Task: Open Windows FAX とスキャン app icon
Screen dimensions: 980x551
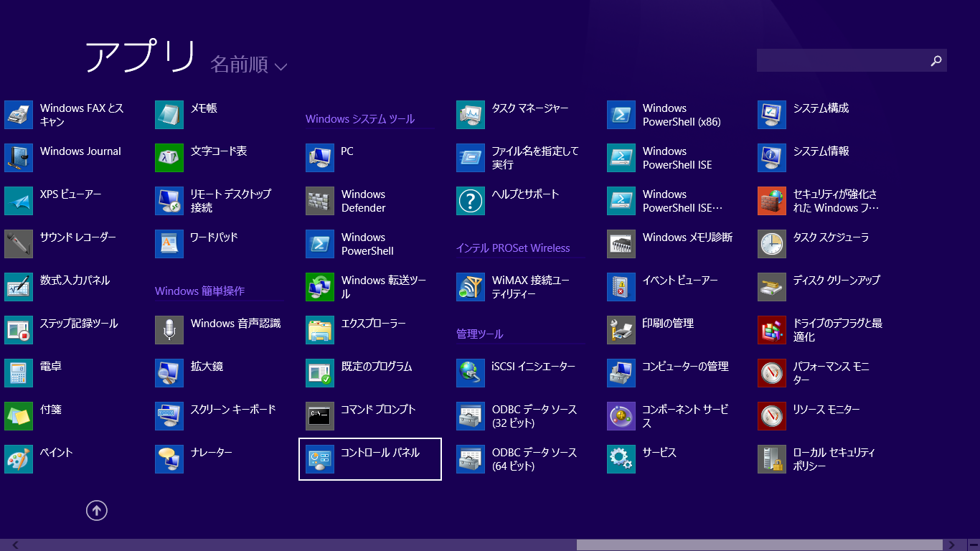Action: tap(19, 115)
